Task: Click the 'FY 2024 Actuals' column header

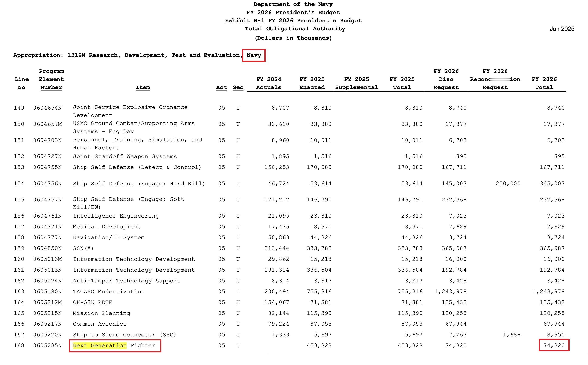Action: (269, 83)
